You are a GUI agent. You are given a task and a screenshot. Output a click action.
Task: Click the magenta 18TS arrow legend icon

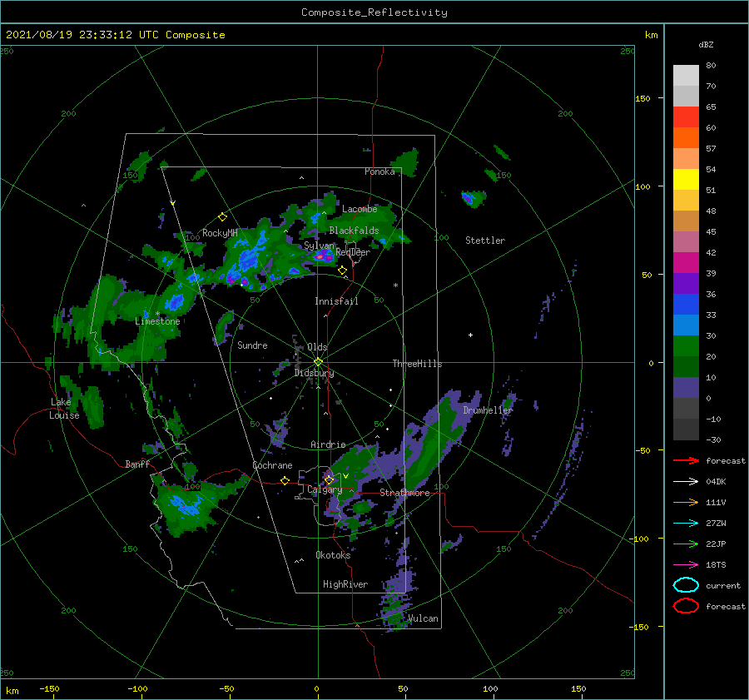(x=686, y=565)
